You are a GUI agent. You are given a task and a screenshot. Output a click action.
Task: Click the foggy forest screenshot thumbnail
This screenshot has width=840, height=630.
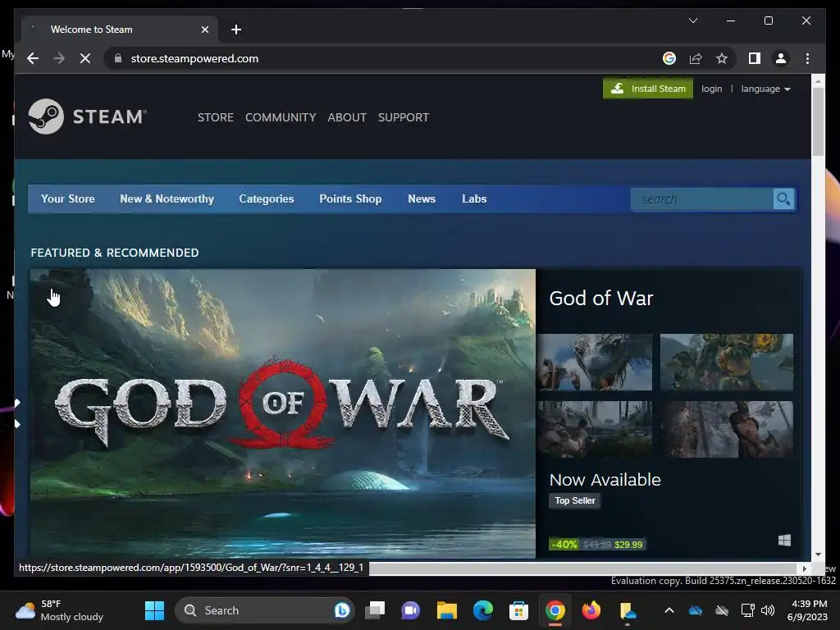[x=595, y=429]
